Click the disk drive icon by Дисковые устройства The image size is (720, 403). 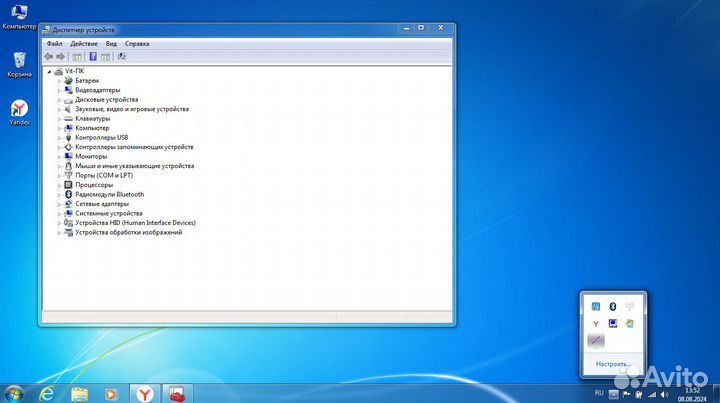(x=68, y=100)
